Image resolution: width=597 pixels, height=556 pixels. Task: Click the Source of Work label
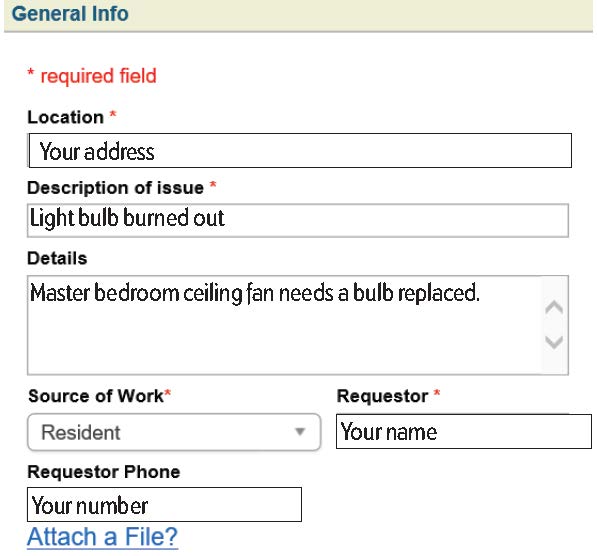pyautogui.click(x=96, y=396)
